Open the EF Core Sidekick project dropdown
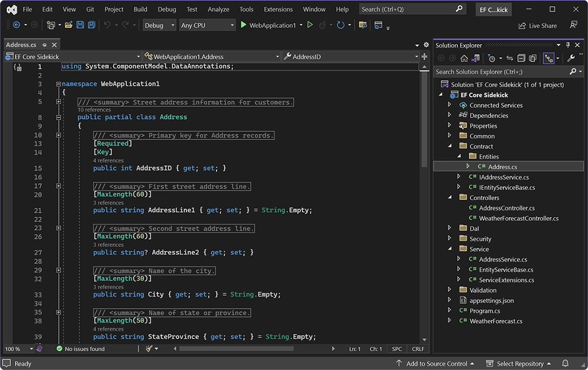The image size is (588, 370). pyautogui.click(x=73, y=57)
